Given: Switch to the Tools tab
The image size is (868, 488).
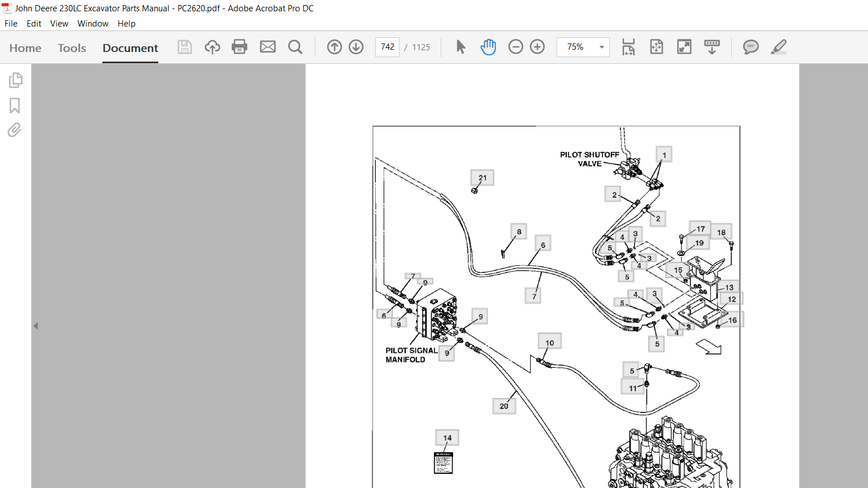Looking at the screenshot, I should (x=72, y=48).
